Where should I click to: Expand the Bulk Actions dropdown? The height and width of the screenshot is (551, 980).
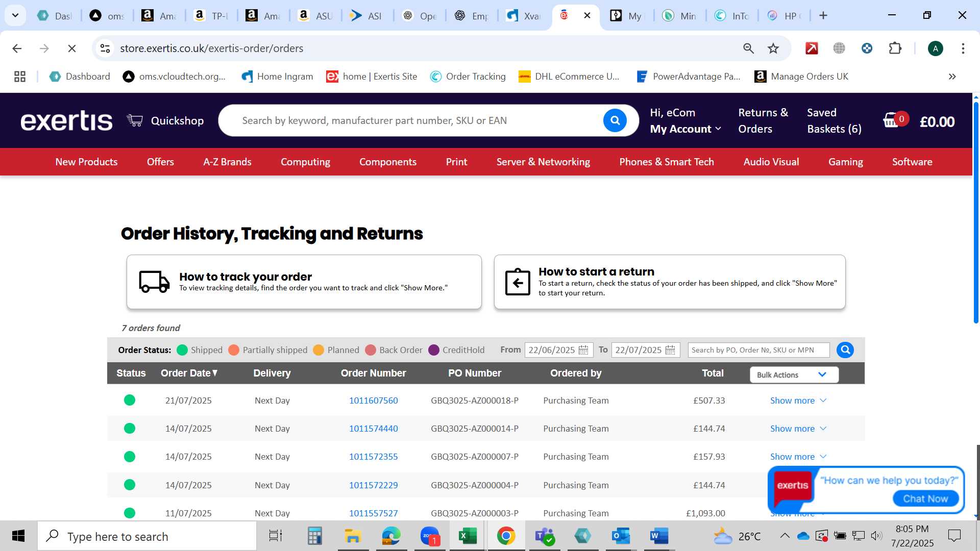pos(794,374)
